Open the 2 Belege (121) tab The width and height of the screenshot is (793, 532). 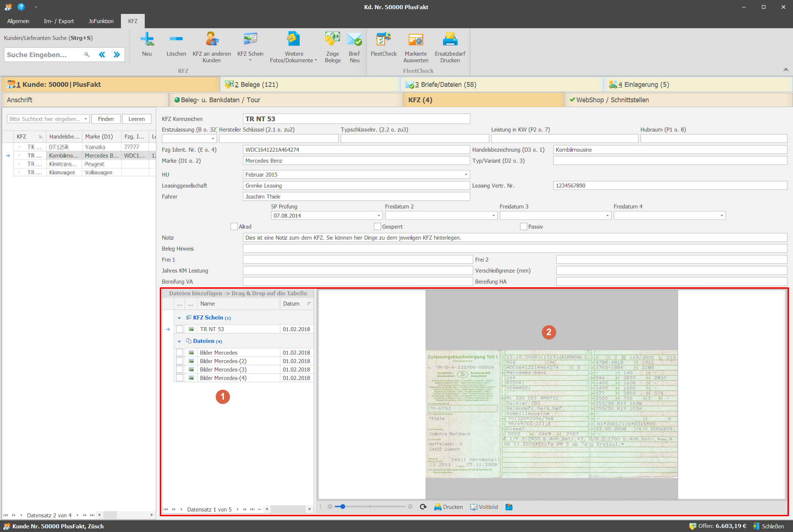point(310,84)
